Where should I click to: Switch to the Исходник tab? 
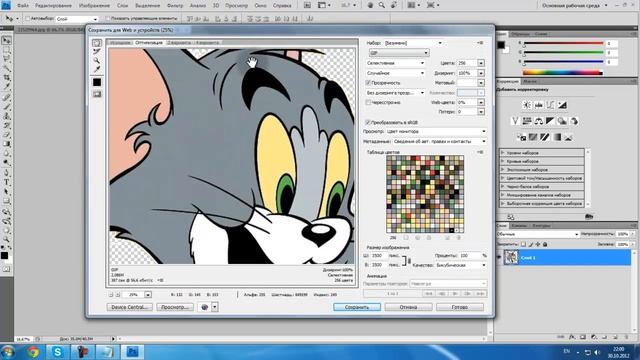pos(120,42)
